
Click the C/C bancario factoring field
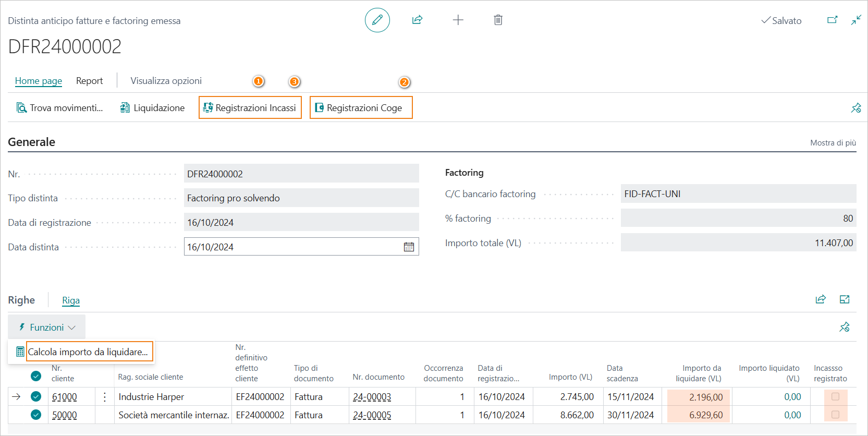(x=739, y=193)
